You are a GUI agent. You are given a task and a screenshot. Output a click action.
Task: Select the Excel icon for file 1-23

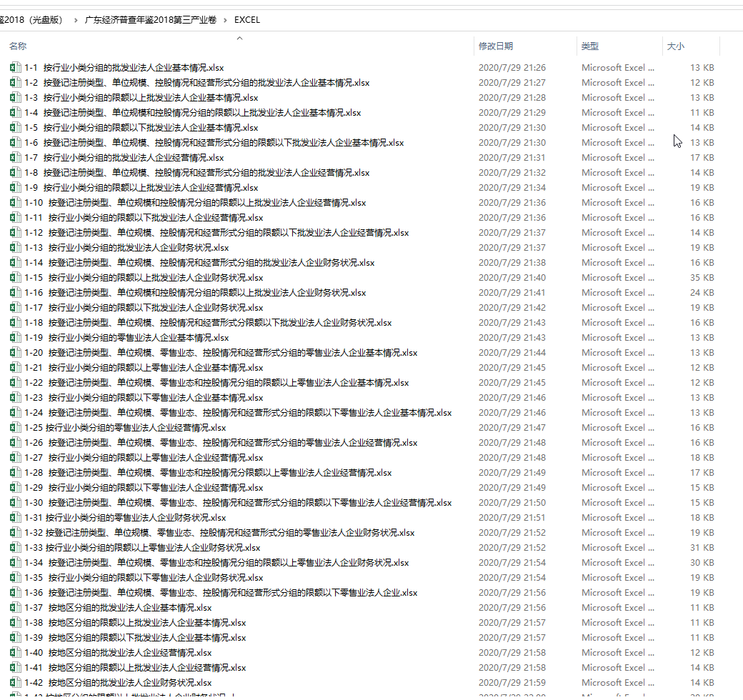[15, 397]
